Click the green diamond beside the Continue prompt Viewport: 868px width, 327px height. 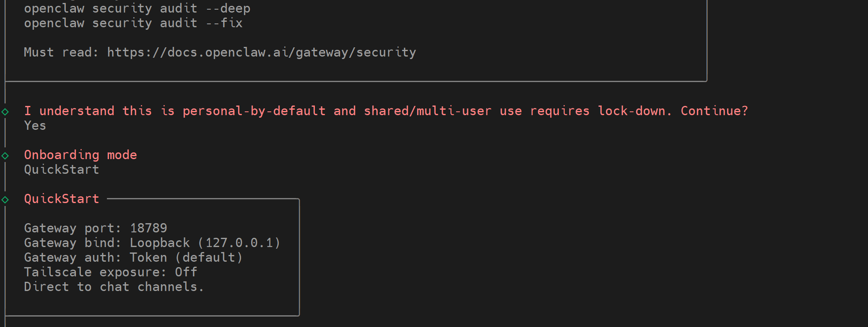[5, 111]
